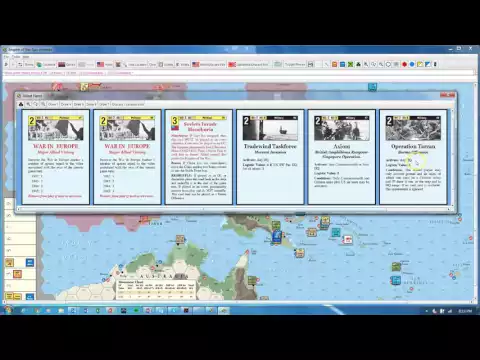Click the Draw 7 button

[x=104, y=104]
